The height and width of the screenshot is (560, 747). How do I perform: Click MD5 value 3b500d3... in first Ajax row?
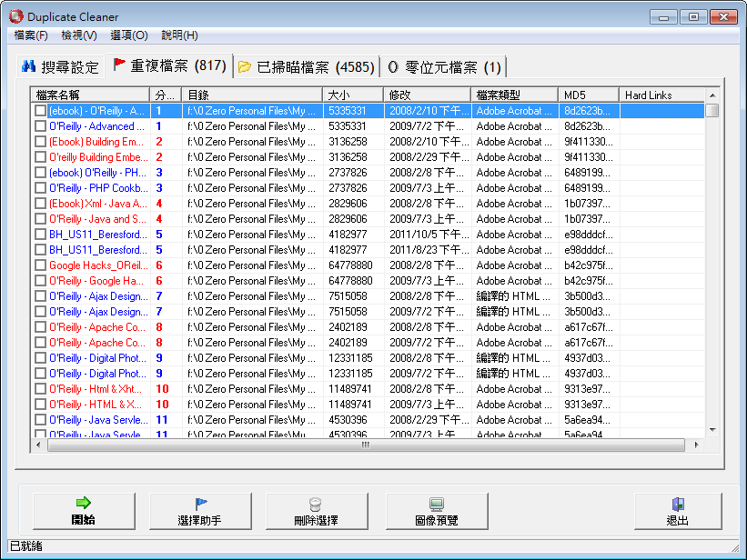(x=587, y=296)
